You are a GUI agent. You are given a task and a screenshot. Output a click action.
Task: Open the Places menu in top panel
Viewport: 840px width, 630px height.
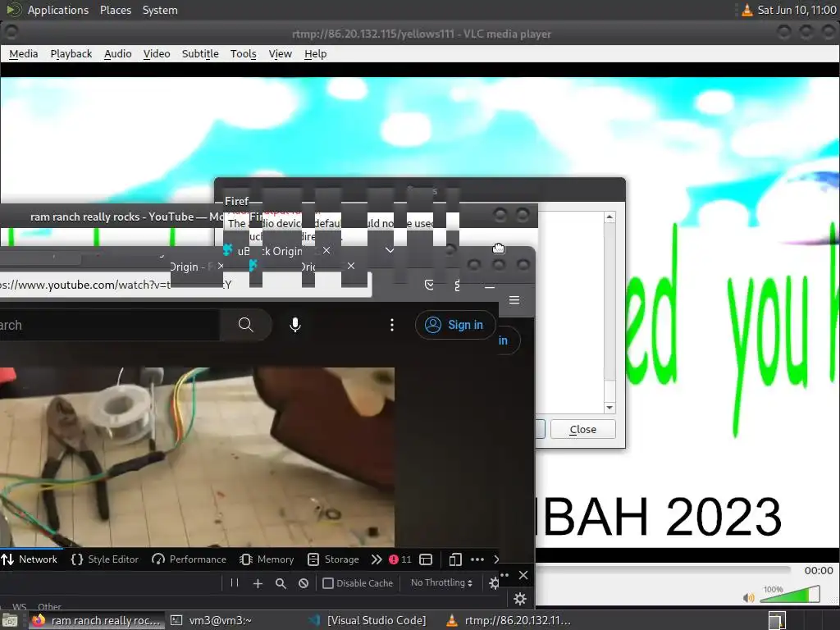click(x=116, y=10)
